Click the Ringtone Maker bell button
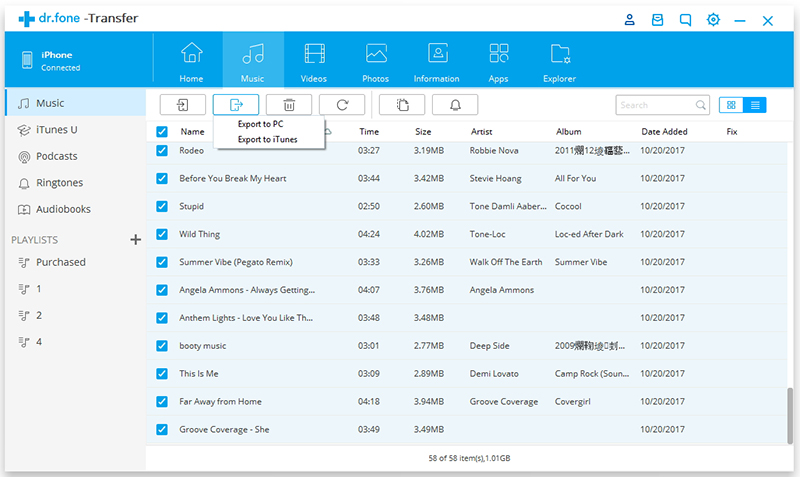Image resolution: width=800 pixels, height=477 pixels. (x=455, y=105)
